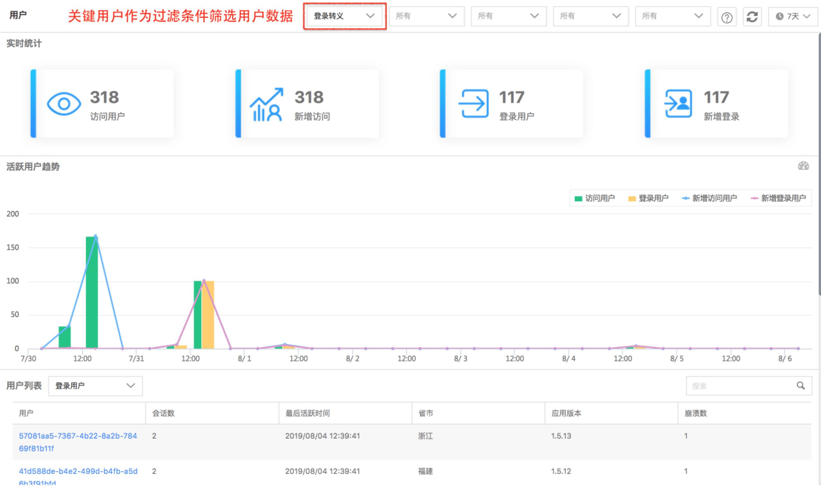Click the 318 访问用户 statistic card
The width and height of the screenshot is (821, 504).
pos(102,103)
